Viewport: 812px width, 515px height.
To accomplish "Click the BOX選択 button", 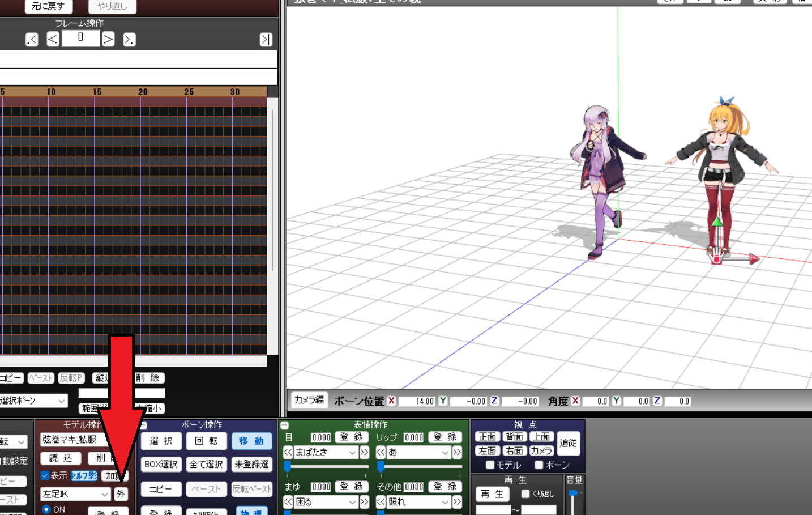I will pyautogui.click(x=161, y=464).
